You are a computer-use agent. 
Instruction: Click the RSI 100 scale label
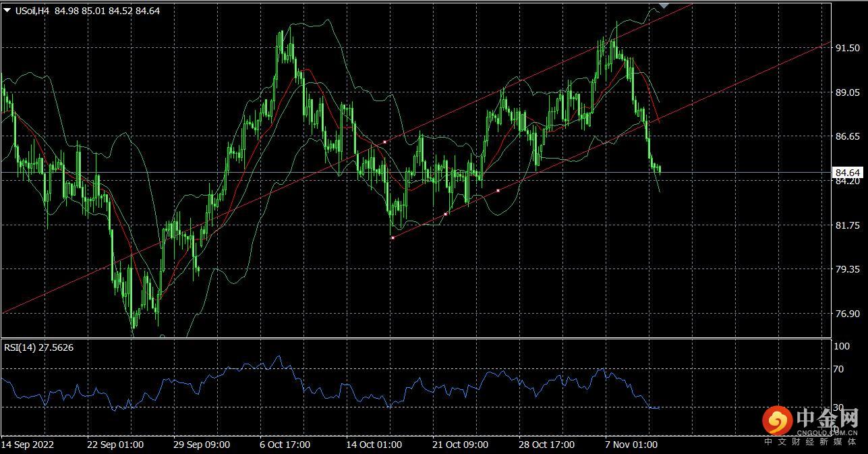coord(842,346)
